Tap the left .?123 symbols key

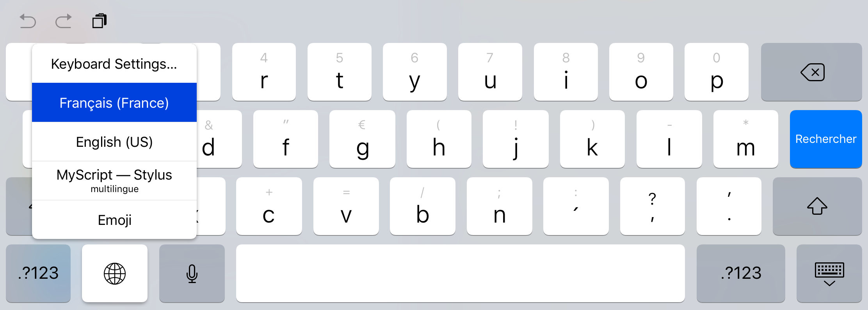(x=38, y=273)
